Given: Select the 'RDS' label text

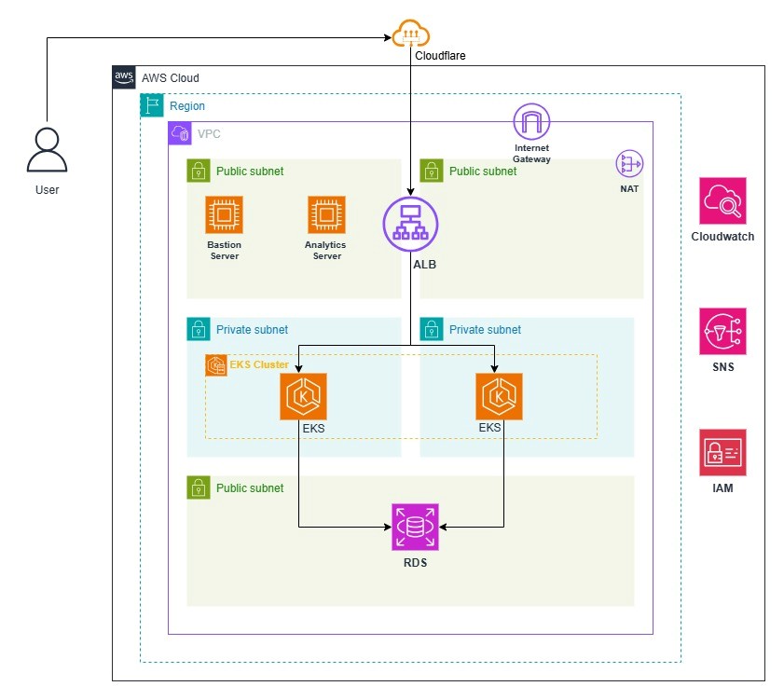Looking at the screenshot, I should tap(415, 563).
